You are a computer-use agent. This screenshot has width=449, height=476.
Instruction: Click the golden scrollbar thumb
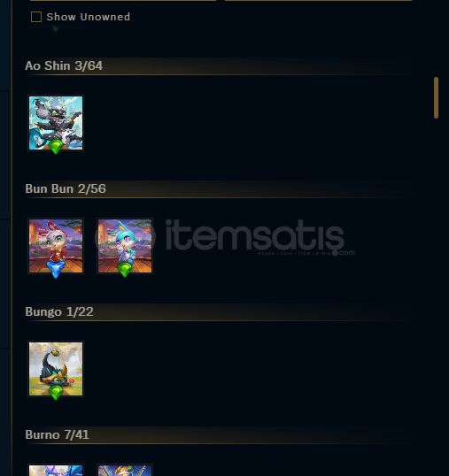437,97
